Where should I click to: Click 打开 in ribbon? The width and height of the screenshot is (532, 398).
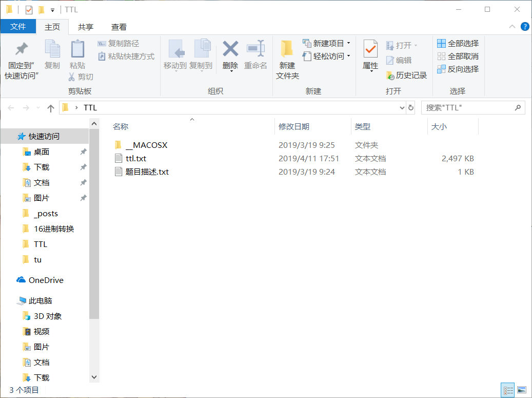pyautogui.click(x=402, y=46)
